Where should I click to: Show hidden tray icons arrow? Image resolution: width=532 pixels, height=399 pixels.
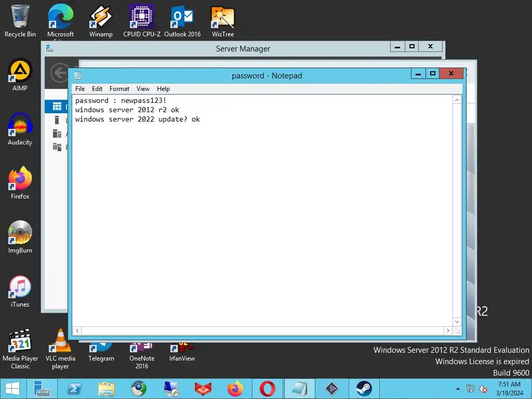point(458,389)
